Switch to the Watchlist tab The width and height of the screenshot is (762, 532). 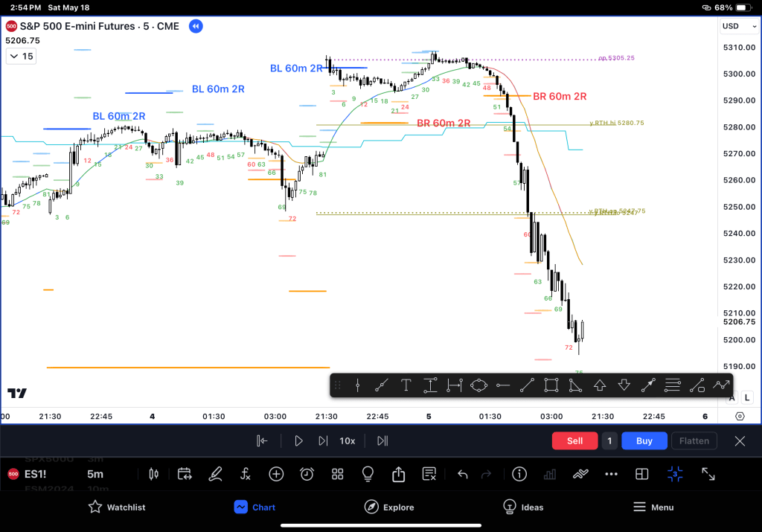click(117, 507)
